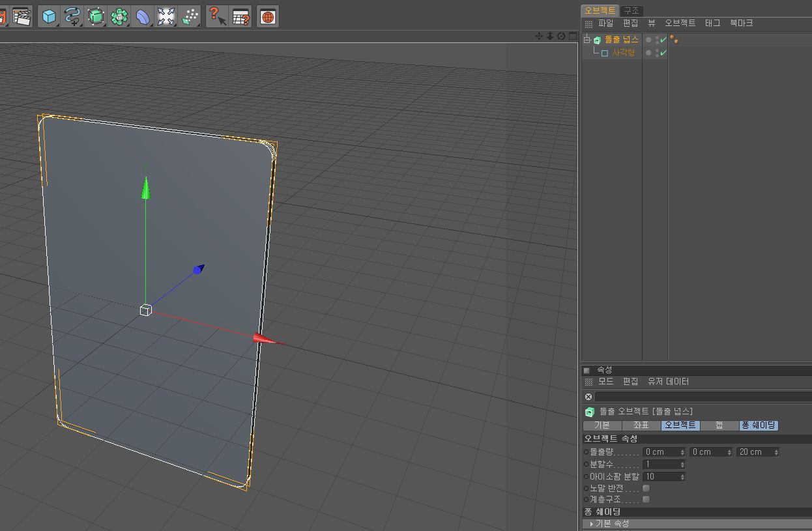Open the 태그 menu
The width and height of the screenshot is (812, 531).
click(x=712, y=23)
